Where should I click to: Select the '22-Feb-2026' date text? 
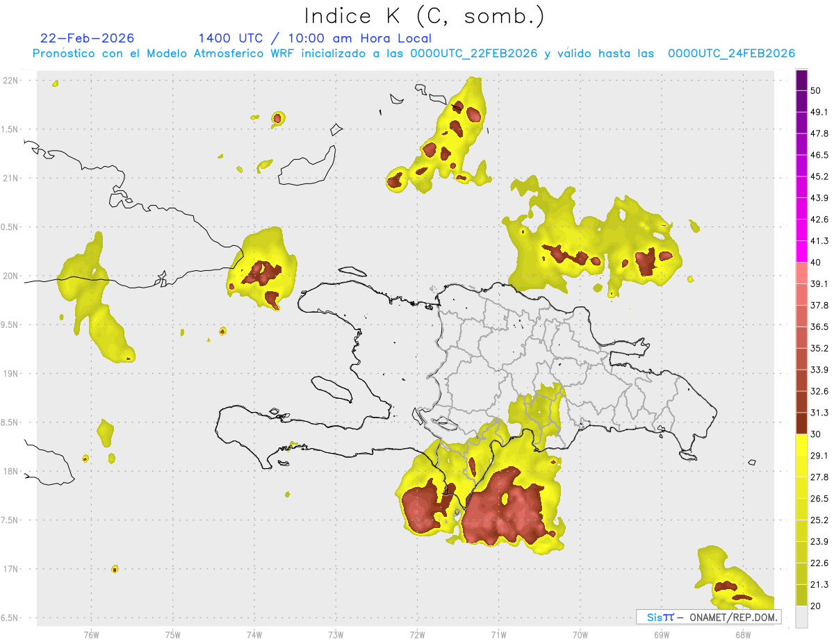(x=87, y=38)
